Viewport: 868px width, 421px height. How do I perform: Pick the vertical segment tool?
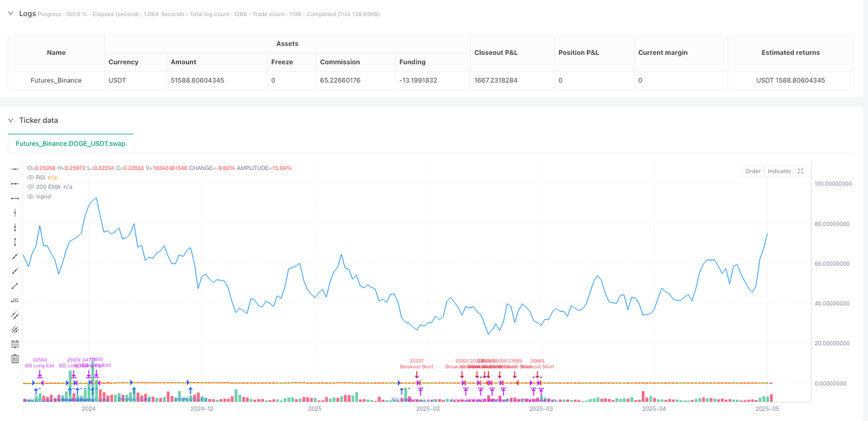(15, 242)
